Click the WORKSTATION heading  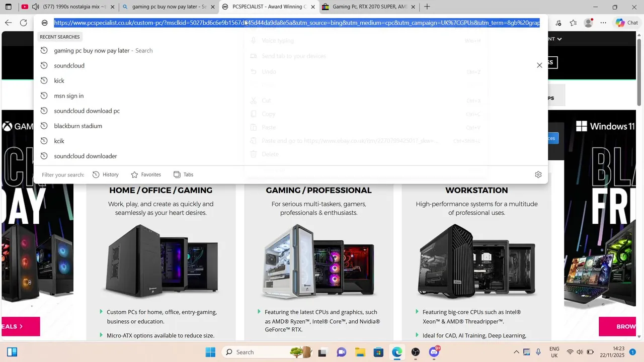coord(476,191)
